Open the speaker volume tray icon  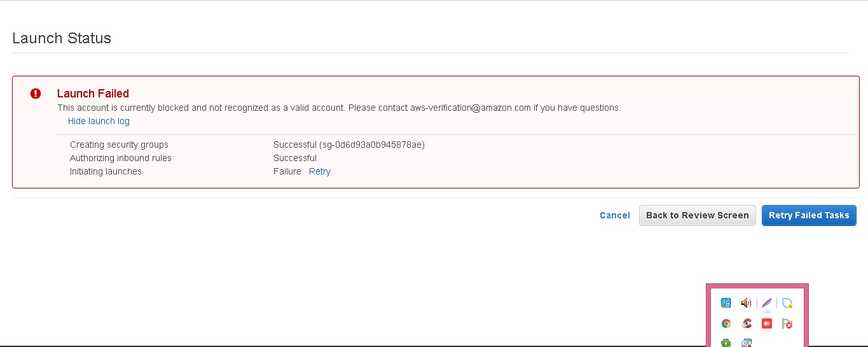pyautogui.click(x=746, y=303)
